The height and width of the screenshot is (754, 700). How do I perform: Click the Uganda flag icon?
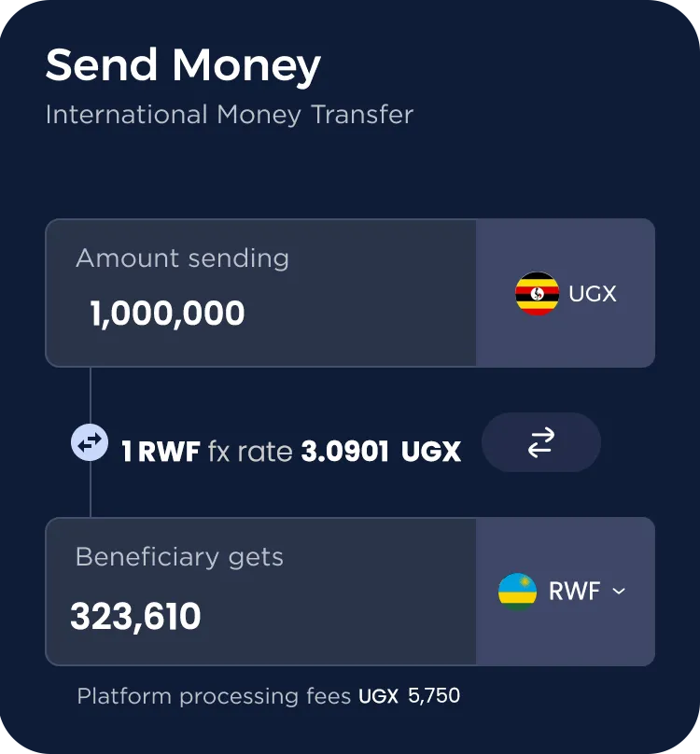[x=537, y=293]
